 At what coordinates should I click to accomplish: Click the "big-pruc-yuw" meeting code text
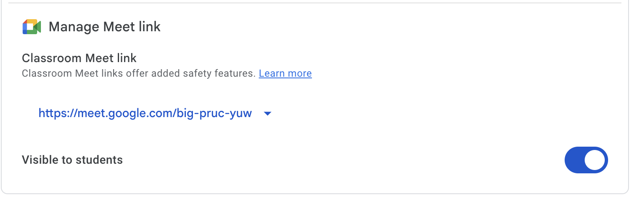pyautogui.click(x=214, y=113)
